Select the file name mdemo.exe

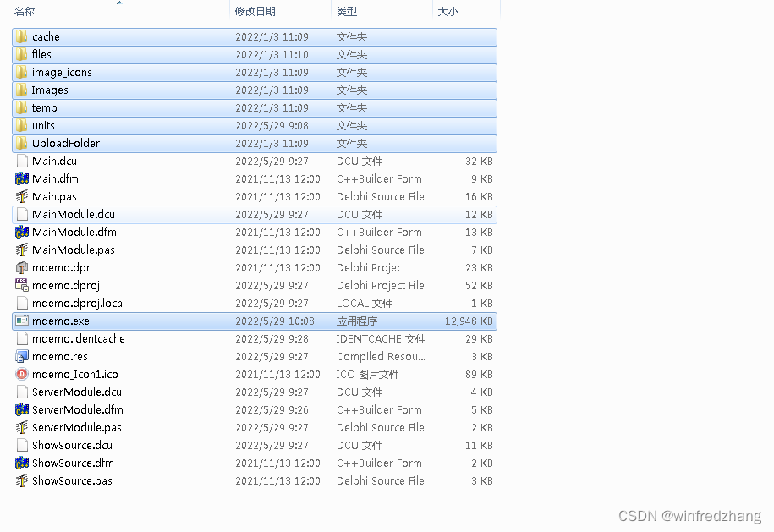tap(61, 321)
